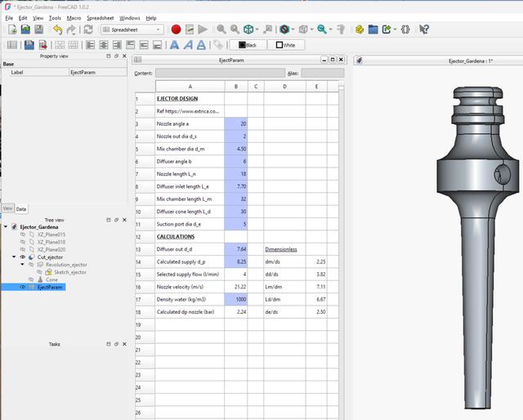Click the Redo arrow icon

pos(71,29)
